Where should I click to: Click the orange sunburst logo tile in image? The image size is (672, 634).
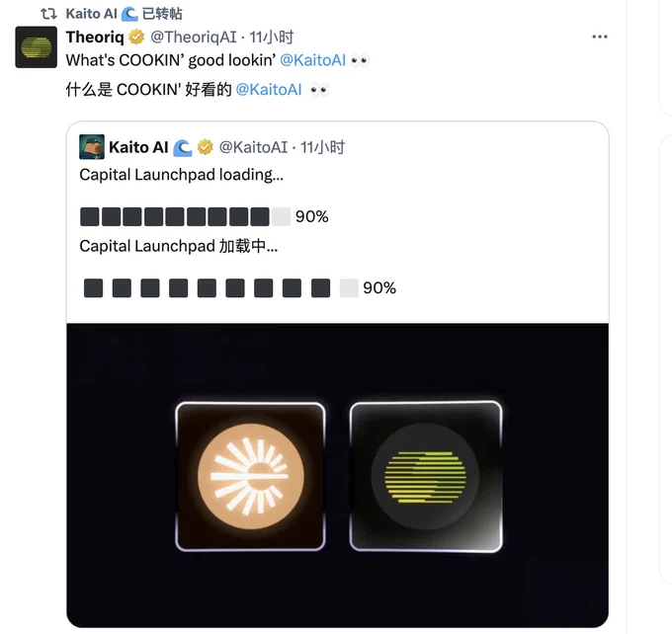click(x=250, y=476)
